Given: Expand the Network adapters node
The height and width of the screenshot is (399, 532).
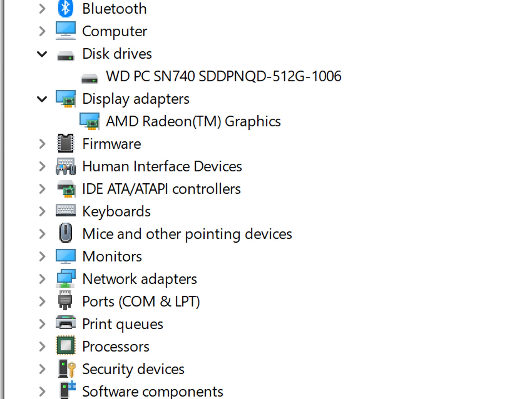Looking at the screenshot, I should click(42, 279).
